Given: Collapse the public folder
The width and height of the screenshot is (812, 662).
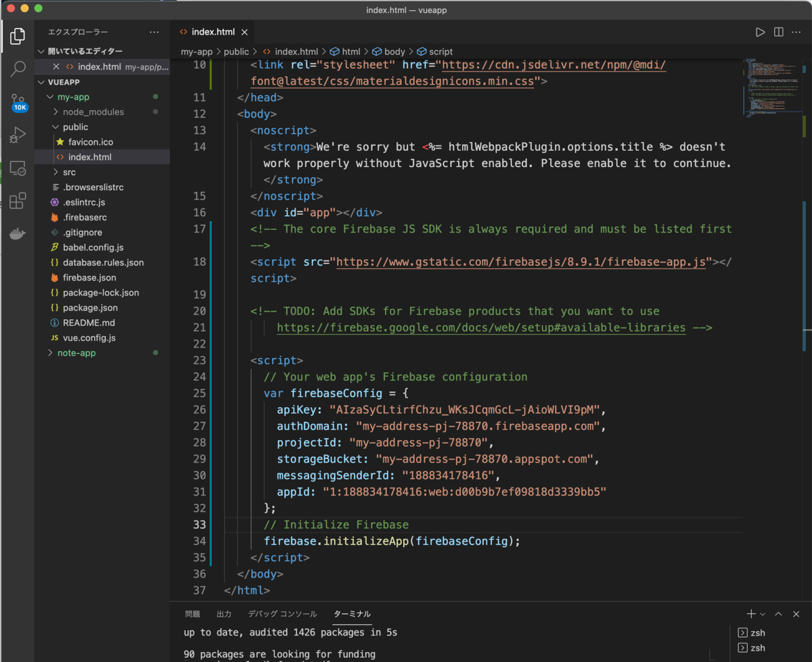Looking at the screenshot, I should (x=75, y=126).
